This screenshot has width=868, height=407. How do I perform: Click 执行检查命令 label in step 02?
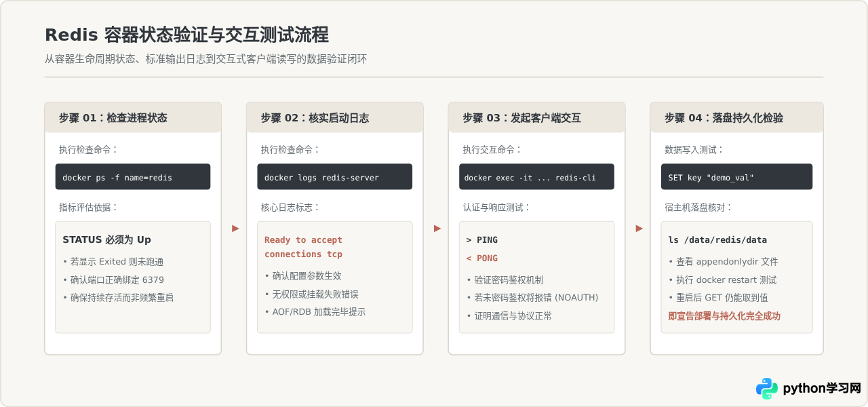290,150
